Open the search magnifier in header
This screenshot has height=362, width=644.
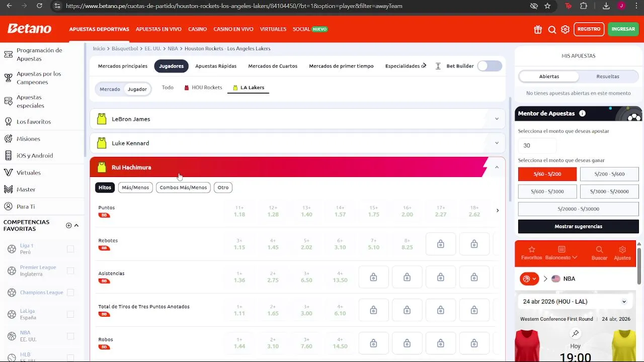point(552,30)
